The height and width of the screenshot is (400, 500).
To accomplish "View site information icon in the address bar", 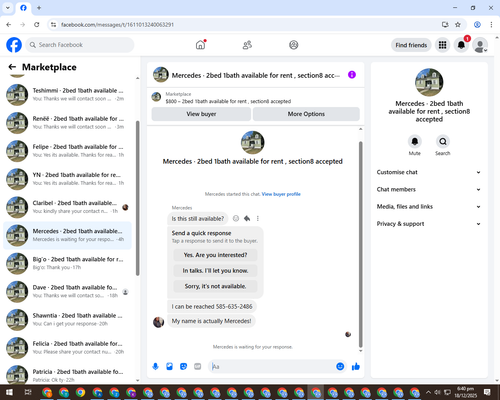I will [53, 25].
